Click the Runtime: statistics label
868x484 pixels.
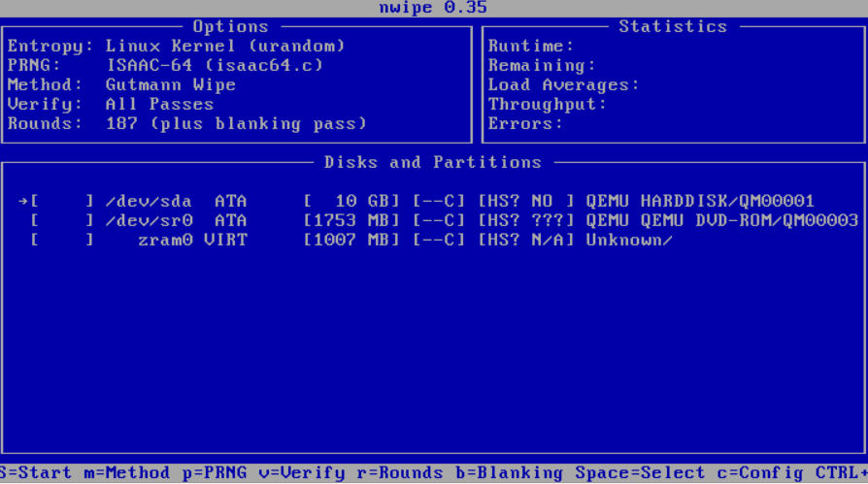[530, 46]
